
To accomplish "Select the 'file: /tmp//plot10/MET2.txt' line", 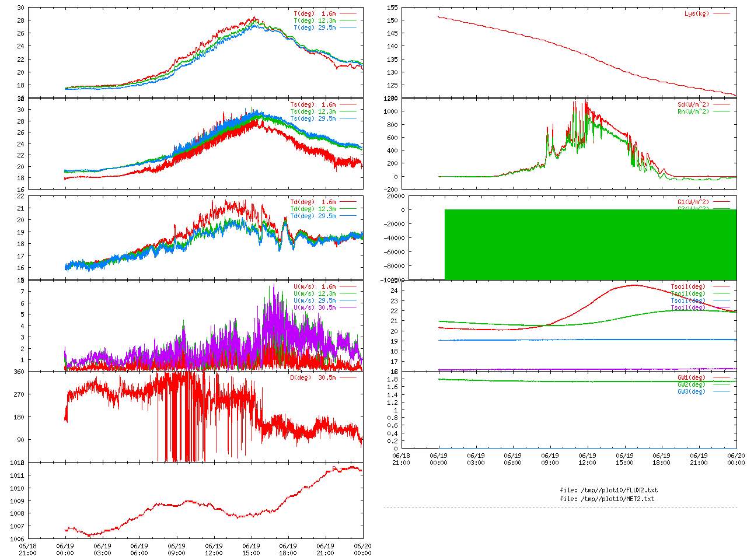I will (x=607, y=499).
